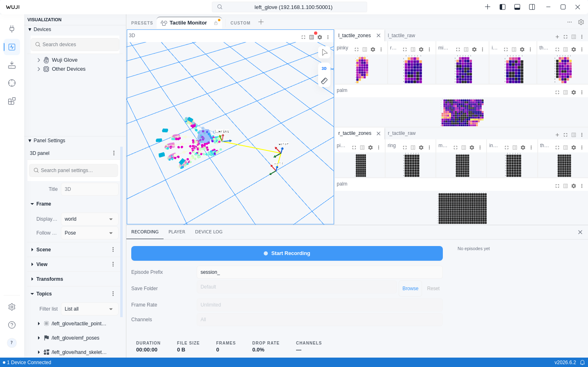Switch to the l_tactile_raw tab
The image size is (588, 367).
402,36
